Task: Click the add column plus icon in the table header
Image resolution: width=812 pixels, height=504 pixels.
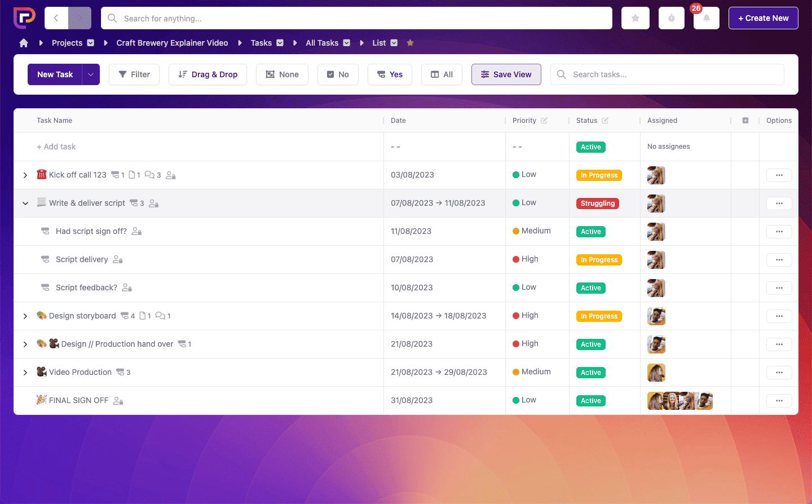Action: click(745, 120)
